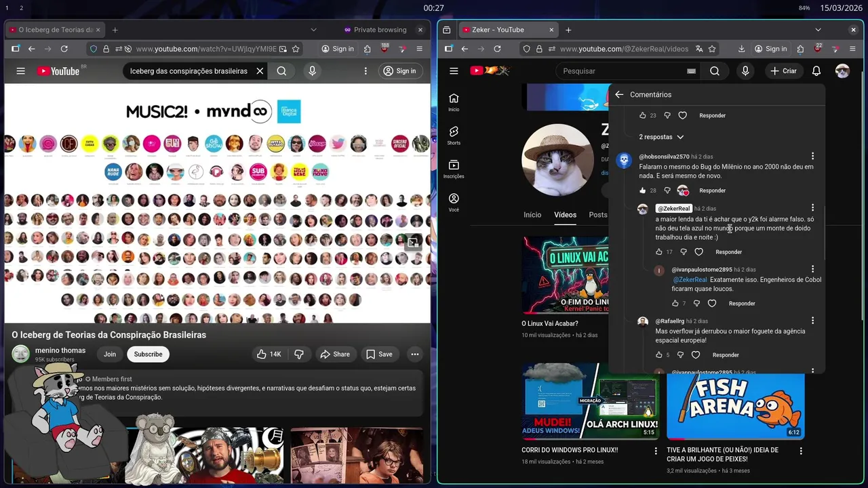This screenshot has width=868, height=488.
Task: Clear the search text in left YouTube window
Action: [x=260, y=71]
